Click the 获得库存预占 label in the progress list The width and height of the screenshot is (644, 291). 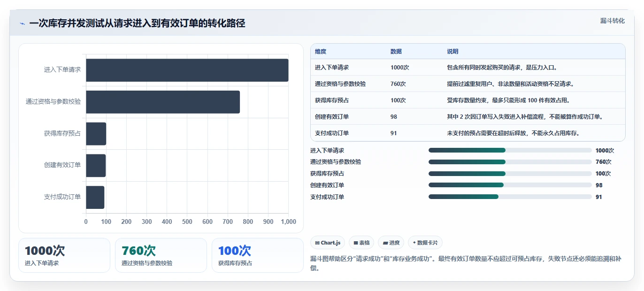click(327, 174)
